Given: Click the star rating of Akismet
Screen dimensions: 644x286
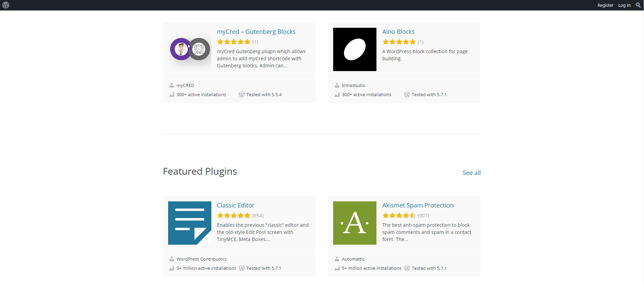Looking at the screenshot, I should 399,216.
